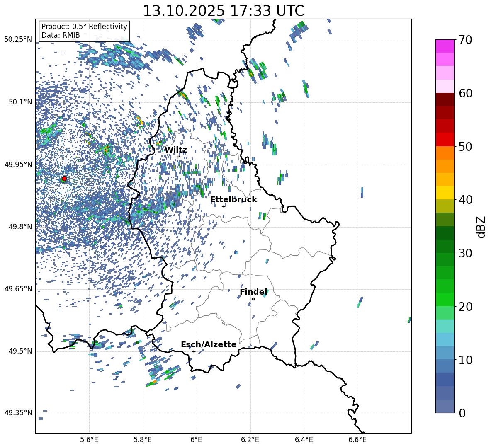Select the Ettelbruck station cross marker
This screenshot has width=491, height=448.
pos(224,206)
